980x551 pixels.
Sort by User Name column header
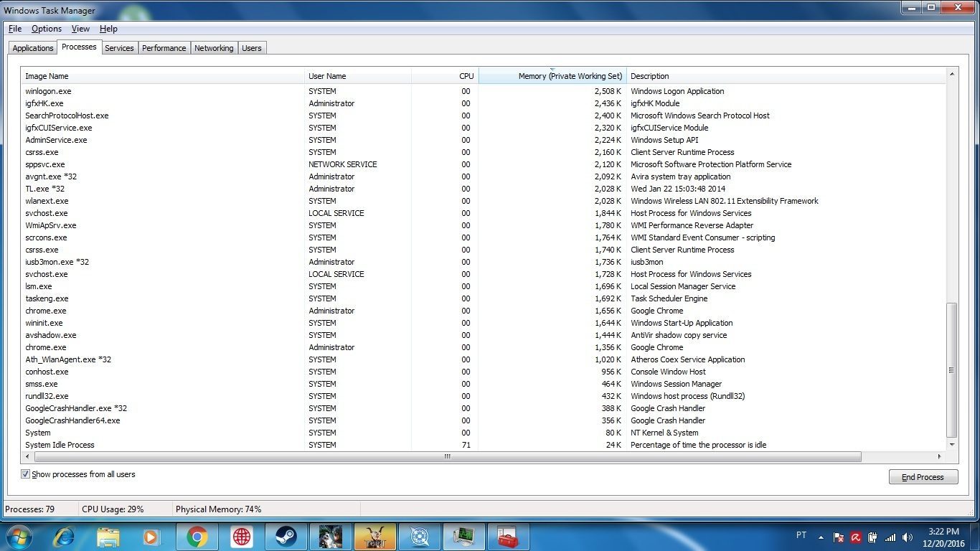358,76
